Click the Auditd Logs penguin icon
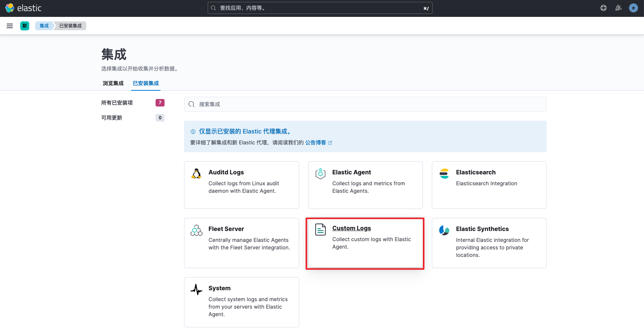The width and height of the screenshot is (644, 333). [196, 174]
